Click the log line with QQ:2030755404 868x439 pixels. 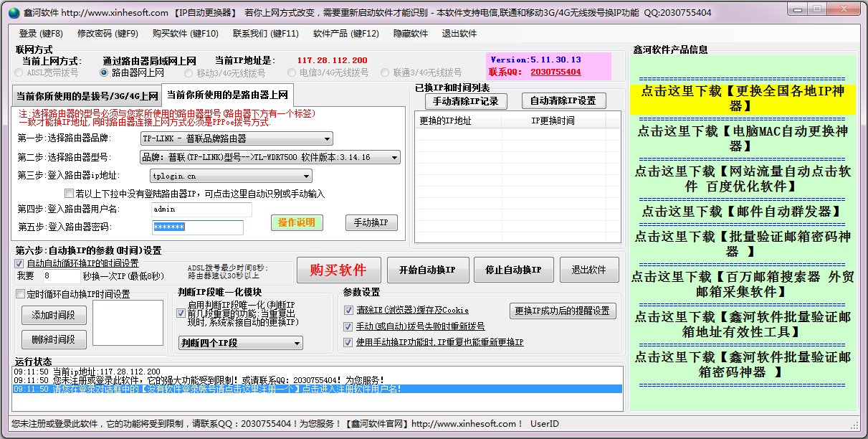click(318, 380)
